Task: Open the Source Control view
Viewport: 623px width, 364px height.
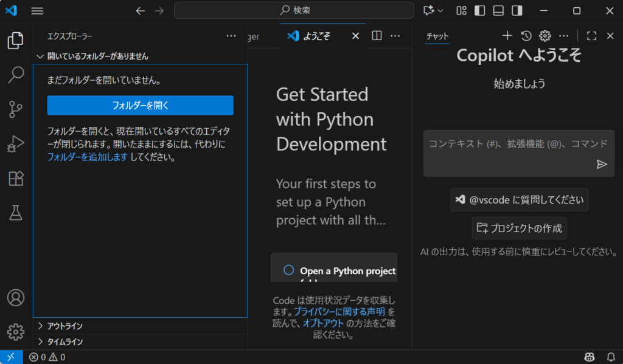Action: (x=16, y=109)
